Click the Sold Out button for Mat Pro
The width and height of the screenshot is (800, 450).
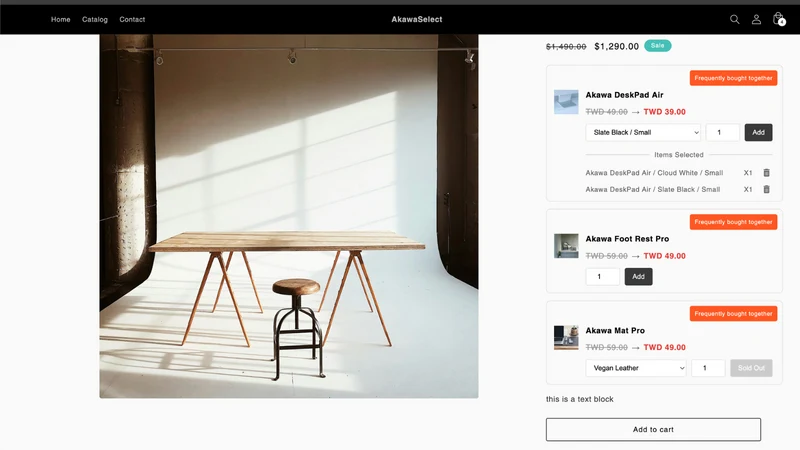751,368
